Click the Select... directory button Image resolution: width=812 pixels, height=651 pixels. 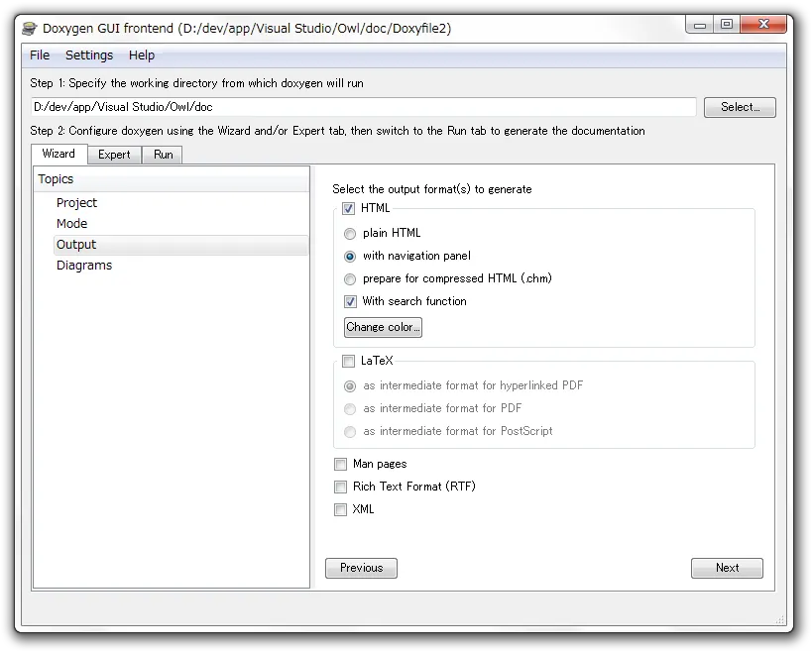[740, 107]
